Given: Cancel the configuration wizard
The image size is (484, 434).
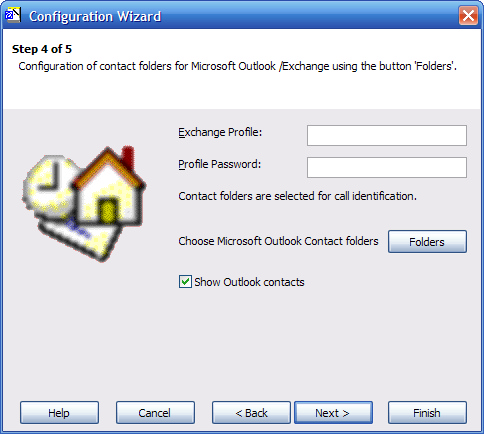Looking at the screenshot, I should coord(155,413).
